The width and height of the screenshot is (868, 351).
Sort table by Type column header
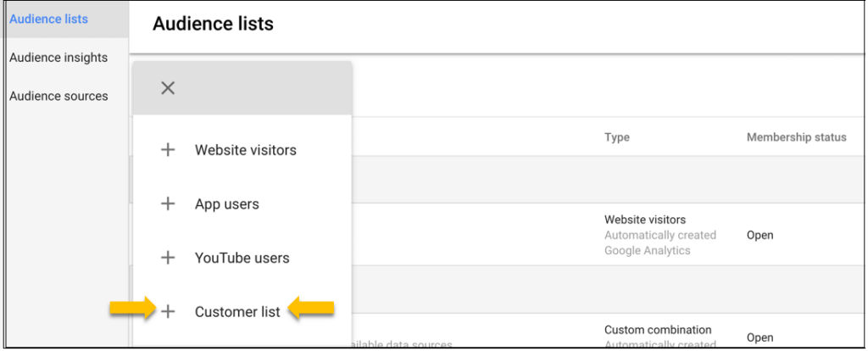click(x=617, y=136)
